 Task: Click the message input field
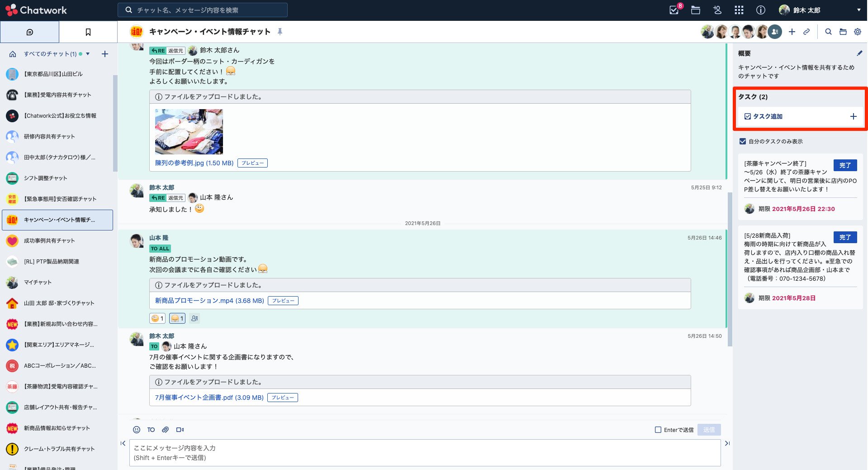click(424, 453)
